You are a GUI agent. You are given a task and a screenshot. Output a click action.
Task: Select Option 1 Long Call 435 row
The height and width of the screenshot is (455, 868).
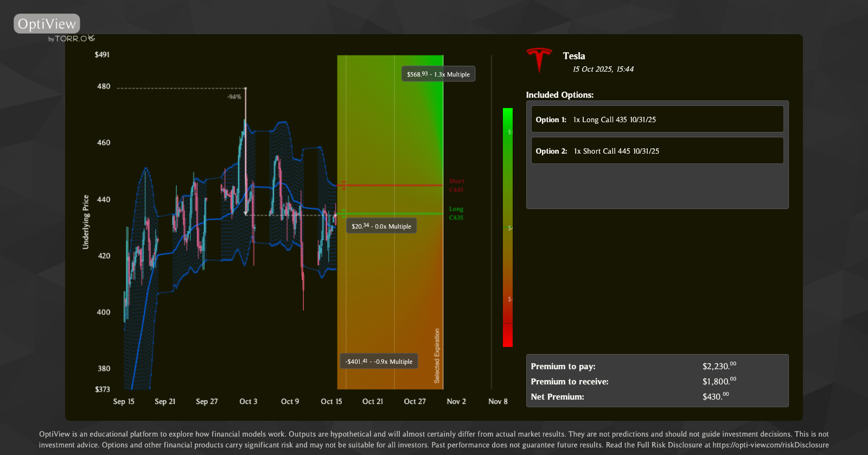pyautogui.click(x=657, y=119)
